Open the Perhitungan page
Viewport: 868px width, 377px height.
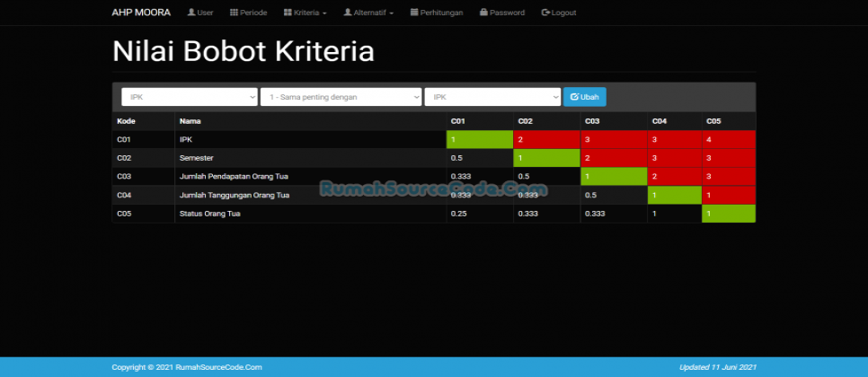click(437, 13)
